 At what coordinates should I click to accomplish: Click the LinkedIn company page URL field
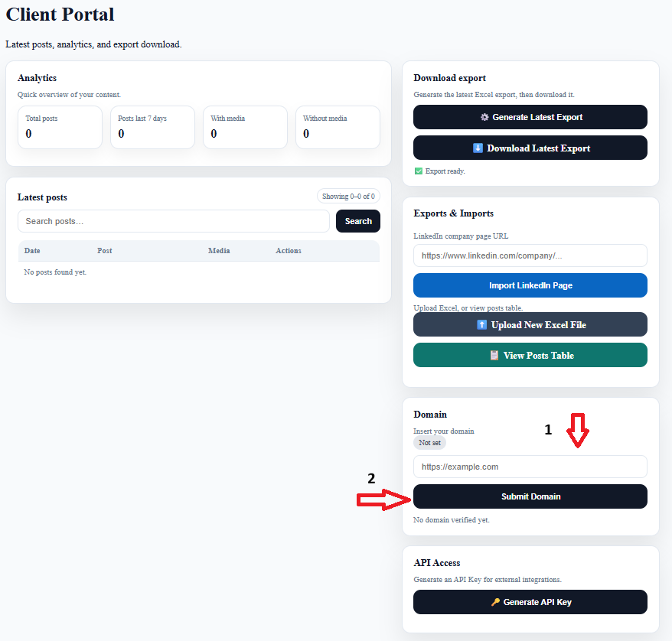(530, 255)
